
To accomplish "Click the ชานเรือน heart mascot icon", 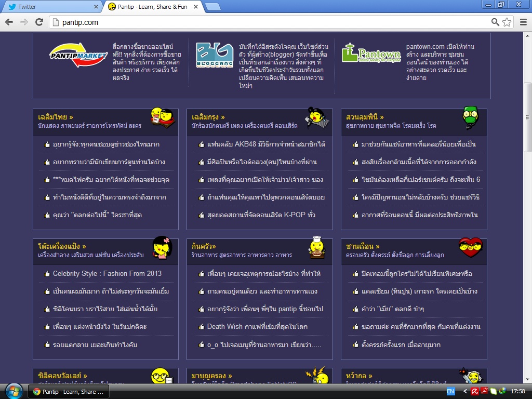I will click(471, 247).
